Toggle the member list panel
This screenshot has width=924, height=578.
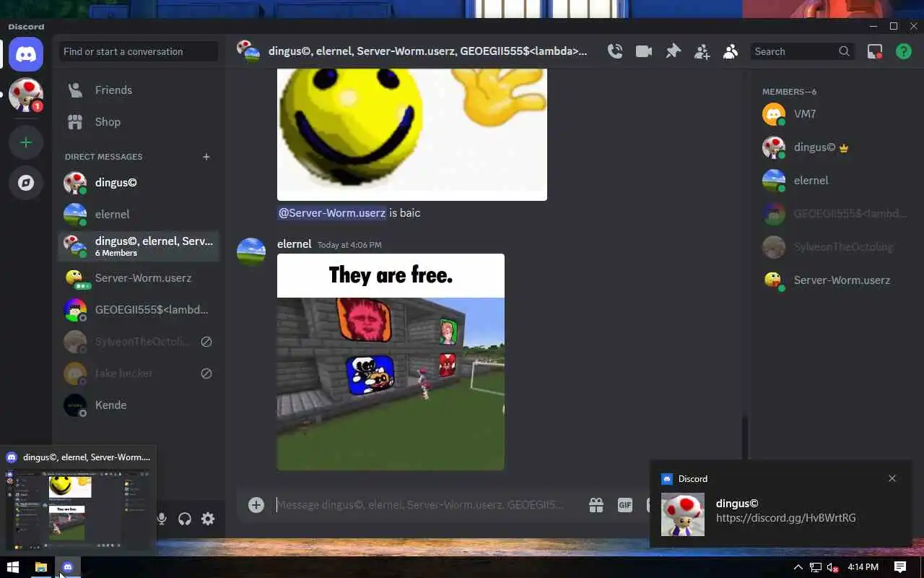click(731, 51)
